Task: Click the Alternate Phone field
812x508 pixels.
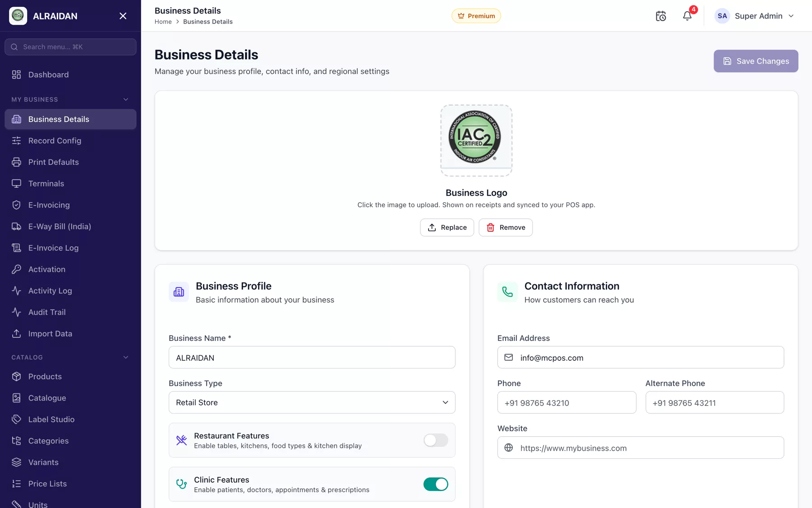Action: 715,402
